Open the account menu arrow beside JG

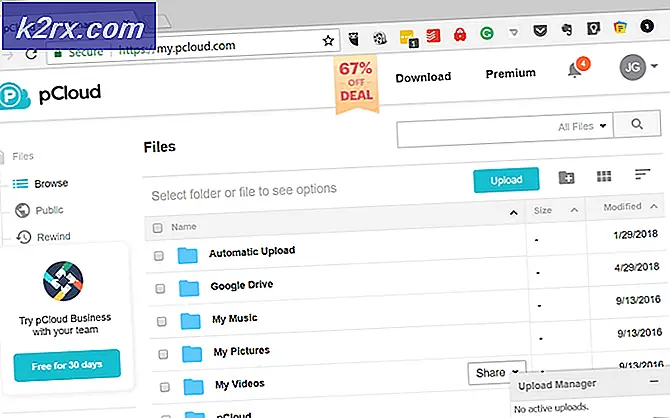pyautogui.click(x=654, y=66)
